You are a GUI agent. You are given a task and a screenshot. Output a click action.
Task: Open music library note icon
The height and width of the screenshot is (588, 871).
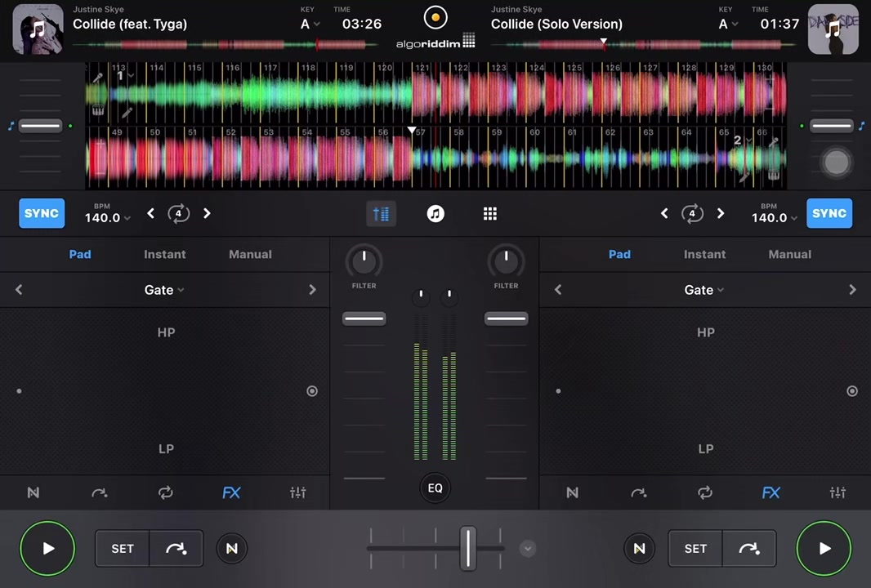click(435, 214)
